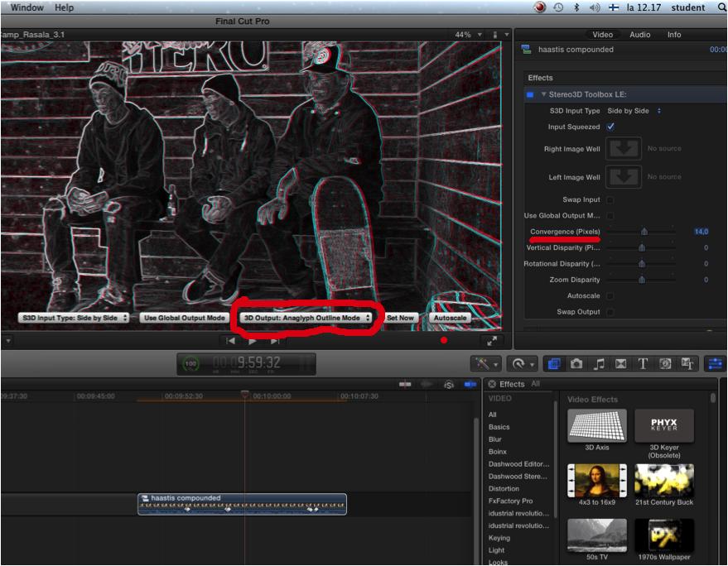This screenshot has width=728, height=566.
Task: Play the video in viewer
Action: pos(252,341)
